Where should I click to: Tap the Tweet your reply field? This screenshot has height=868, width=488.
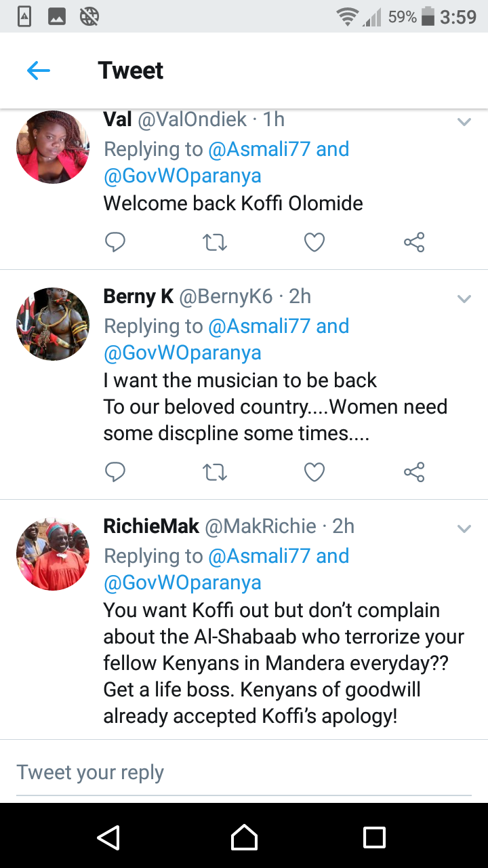(244, 772)
